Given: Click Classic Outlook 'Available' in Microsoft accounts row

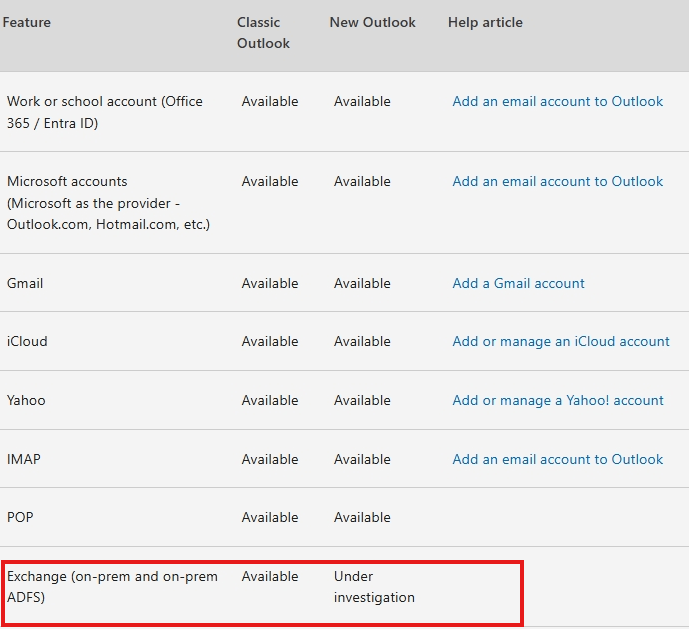Looking at the screenshot, I should tap(270, 181).
